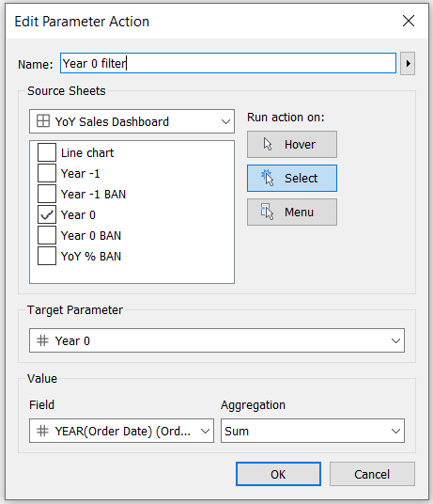Click the dashboard grid icon beside YoY Sales Dashboard
Viewport: 433px width, 504px height.
tap(43, 121)
